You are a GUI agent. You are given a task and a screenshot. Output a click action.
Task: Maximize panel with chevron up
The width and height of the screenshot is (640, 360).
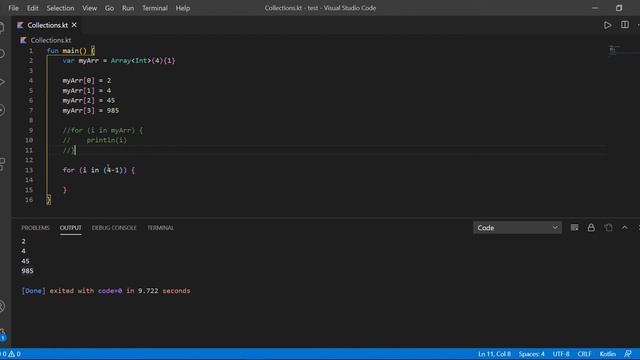click(625, 228)
